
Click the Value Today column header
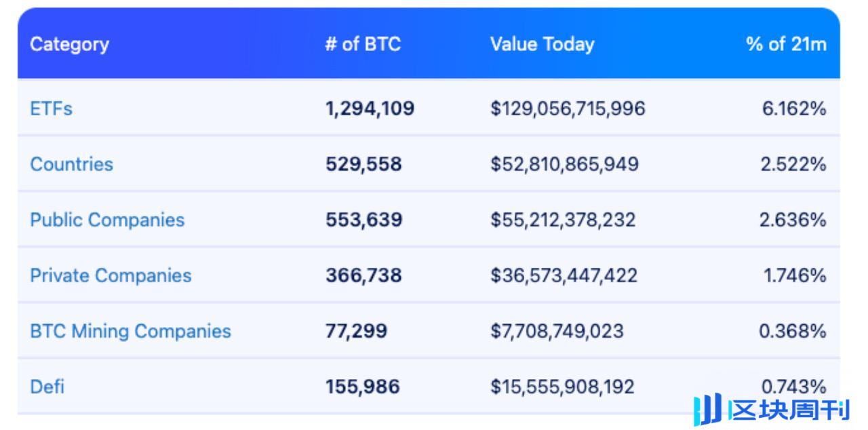click(542, 44)
